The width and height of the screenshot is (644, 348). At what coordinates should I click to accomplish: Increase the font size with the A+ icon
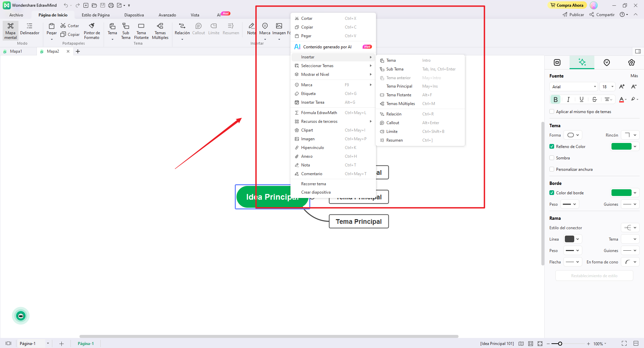(622, 87)
